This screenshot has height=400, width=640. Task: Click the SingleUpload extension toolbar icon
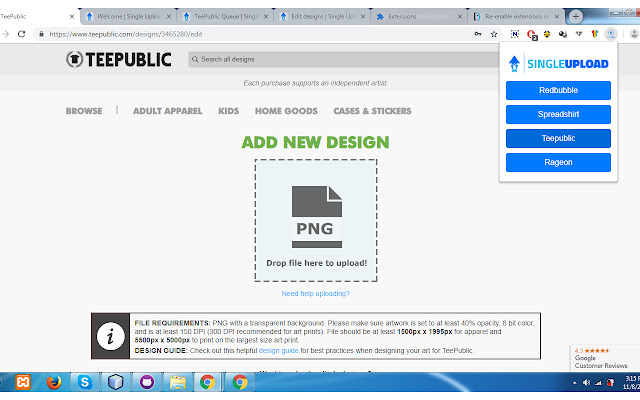click(x=611, y=34)
